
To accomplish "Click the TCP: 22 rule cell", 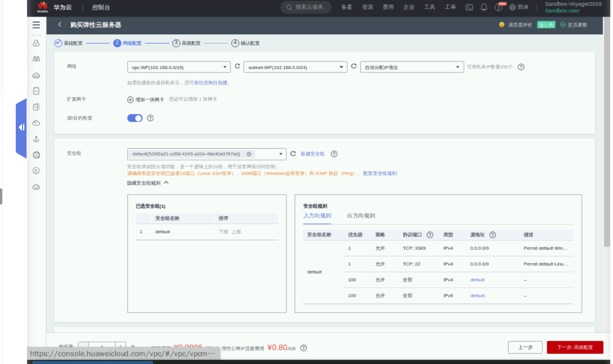I will coord(411,264).
